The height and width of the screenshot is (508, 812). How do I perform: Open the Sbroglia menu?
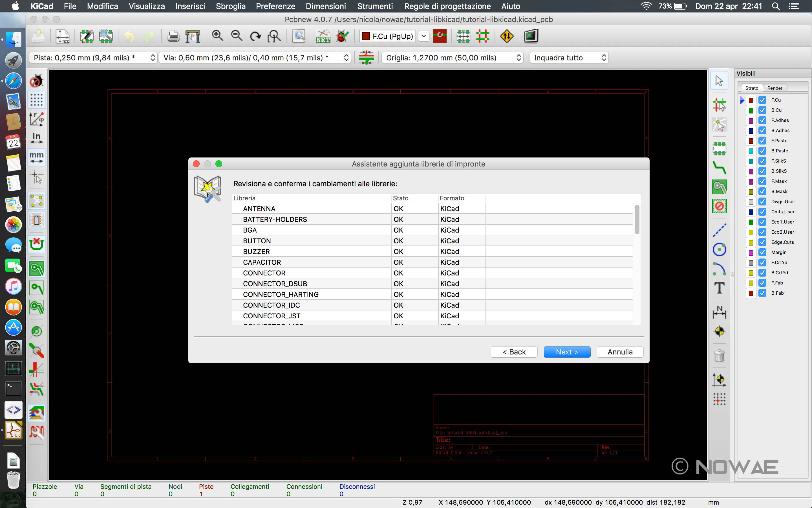pyautogui.click(x=231, y=6)
